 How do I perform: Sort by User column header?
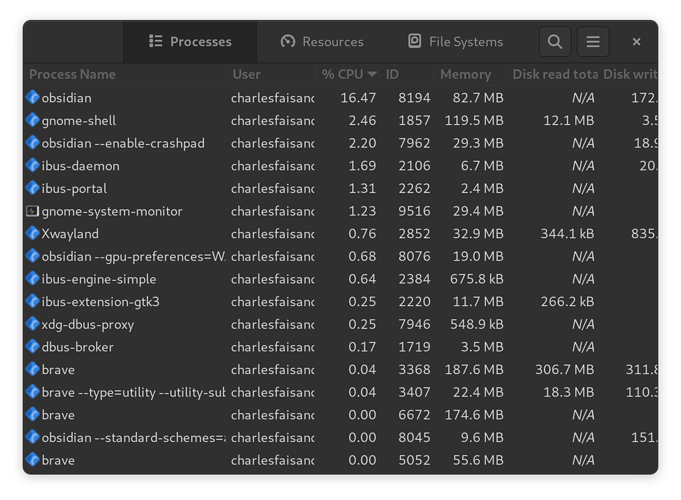pos(271,74)
